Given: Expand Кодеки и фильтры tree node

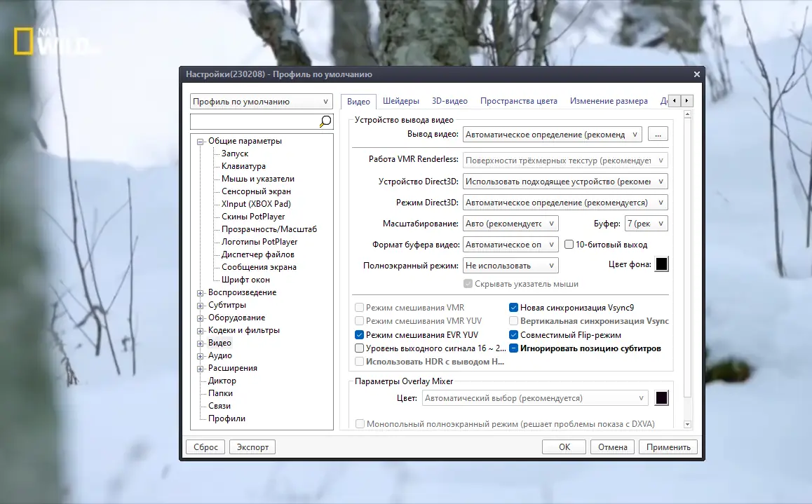Looking at the screenshot, I should pyautogui.click(x=201, y=331).
